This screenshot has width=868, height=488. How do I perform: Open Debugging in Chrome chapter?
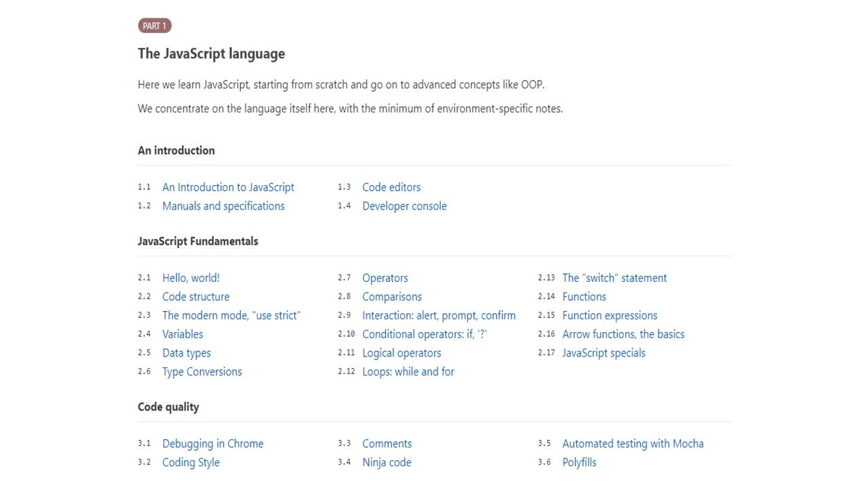click(213, 444)
